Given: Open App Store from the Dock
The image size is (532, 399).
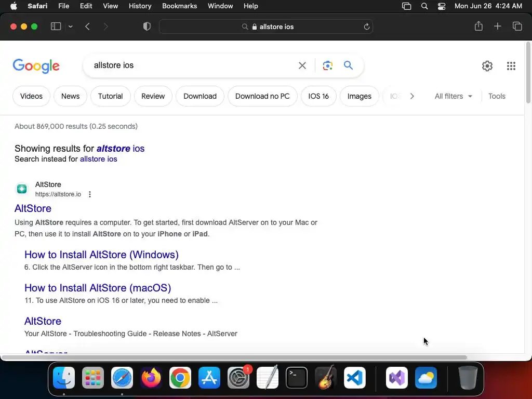Looking at the screenshot, I should [209, 377].
